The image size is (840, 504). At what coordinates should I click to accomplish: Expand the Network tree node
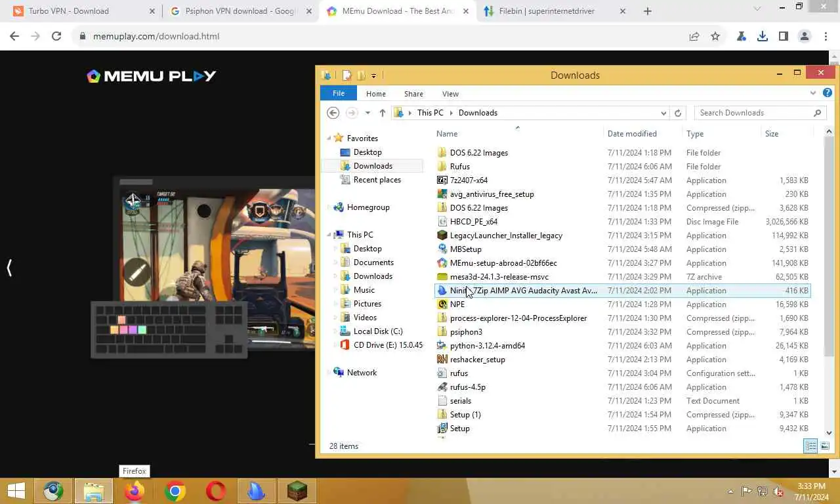tap(329, 372)
